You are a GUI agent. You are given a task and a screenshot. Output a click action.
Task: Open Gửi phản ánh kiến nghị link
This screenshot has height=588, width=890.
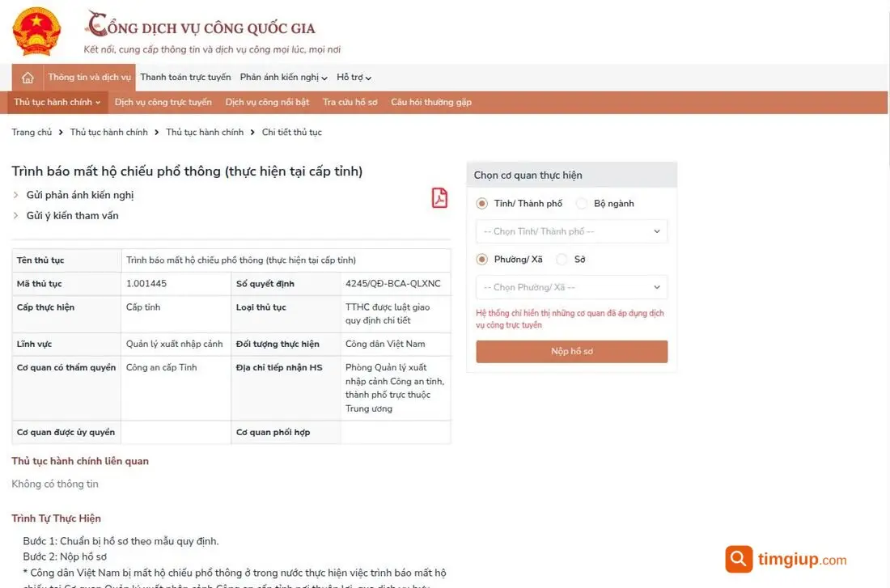80,195
